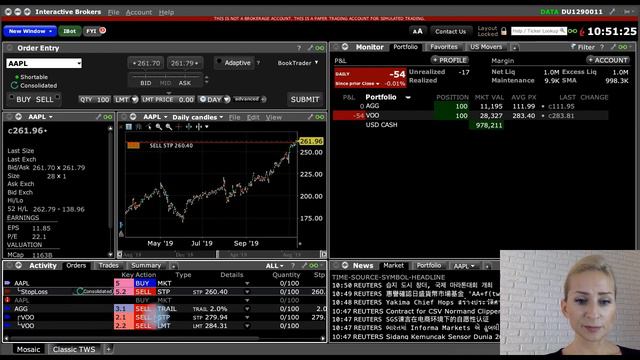Click the search icon in ticker lookup box
Screen dimensions: 640x360
coord(562,31)
